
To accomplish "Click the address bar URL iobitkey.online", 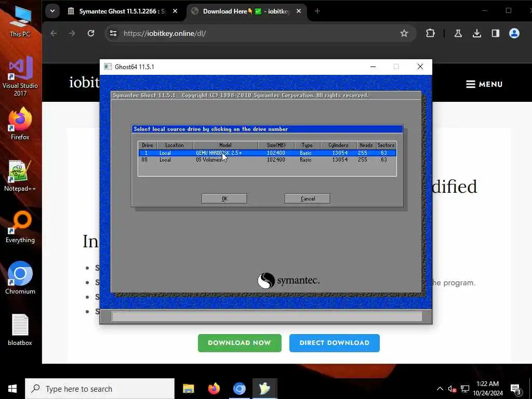I will pos(165,33).
